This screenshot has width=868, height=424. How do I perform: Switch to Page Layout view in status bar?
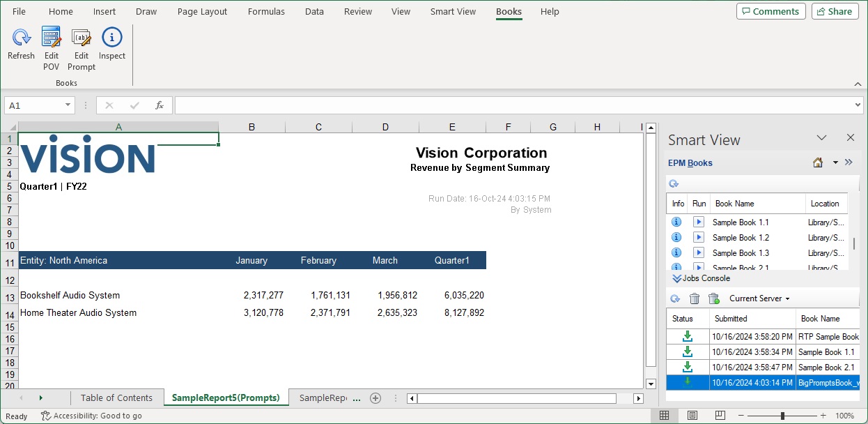(692, 415)
